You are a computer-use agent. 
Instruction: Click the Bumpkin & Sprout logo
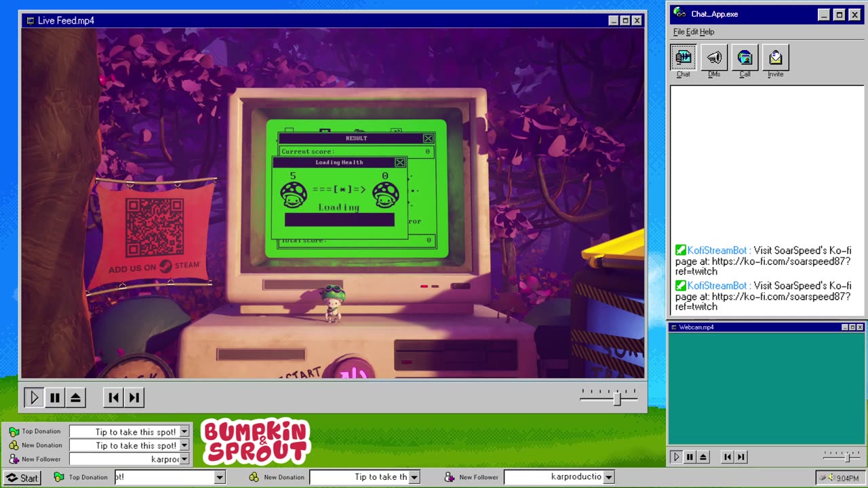[x=256, y=441]
